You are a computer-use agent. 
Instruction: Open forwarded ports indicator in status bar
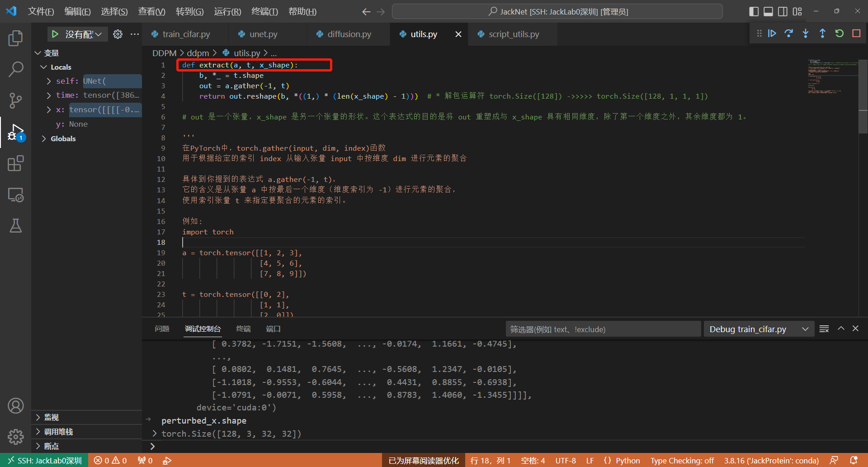(x=145, y=461)
